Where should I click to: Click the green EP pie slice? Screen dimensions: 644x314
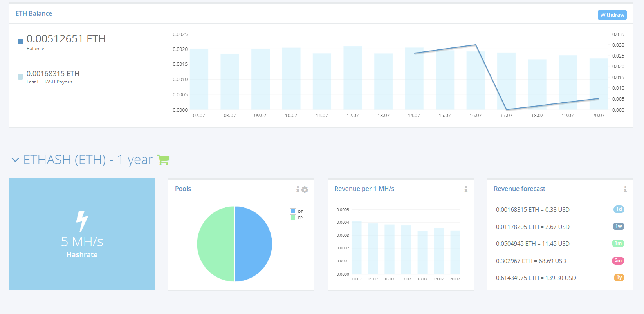(216, 244)
